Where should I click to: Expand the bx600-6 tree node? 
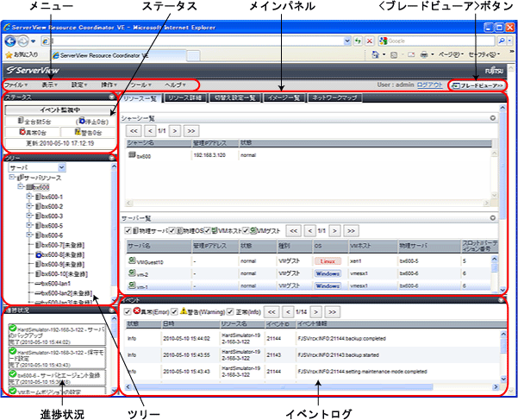[x=29, y=235]
